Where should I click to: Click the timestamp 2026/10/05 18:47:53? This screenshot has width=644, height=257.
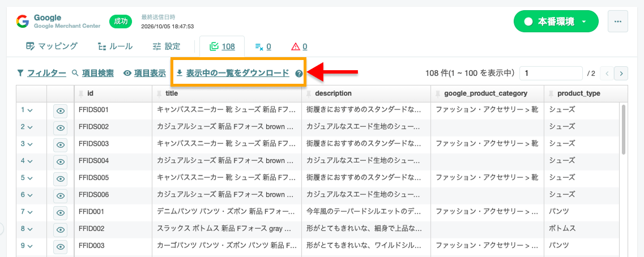(x=167, y=26)
